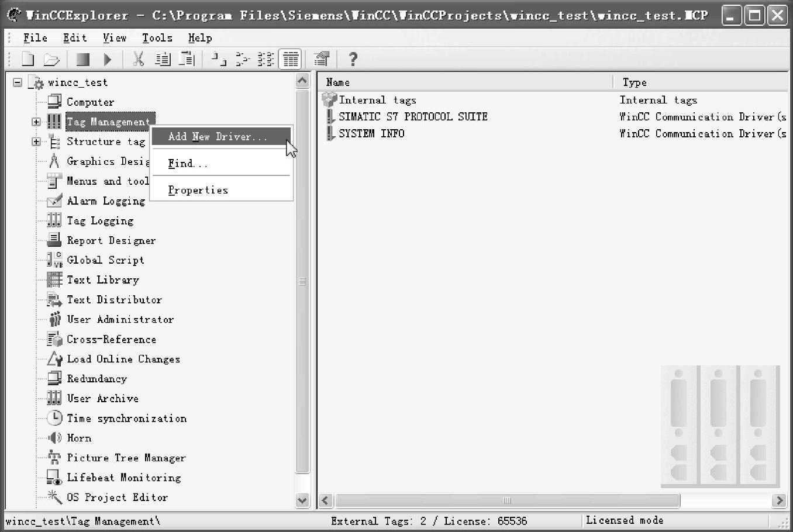Click the Lifebeat Monitoring icon
Viewport: 793px width, 532px height.
pos(54,478)
